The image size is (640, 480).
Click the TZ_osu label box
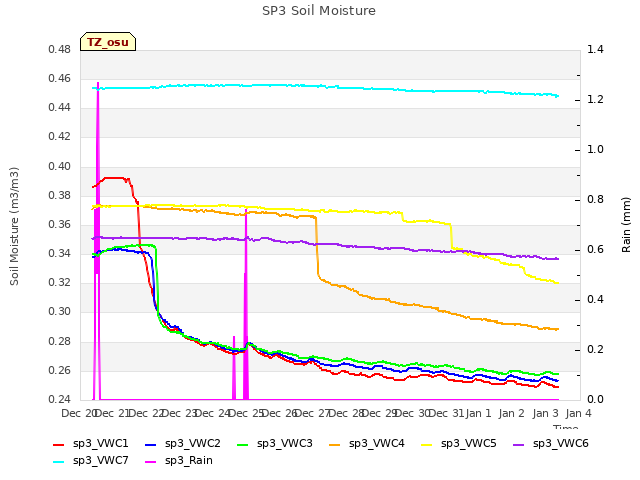tap(108, 42)
